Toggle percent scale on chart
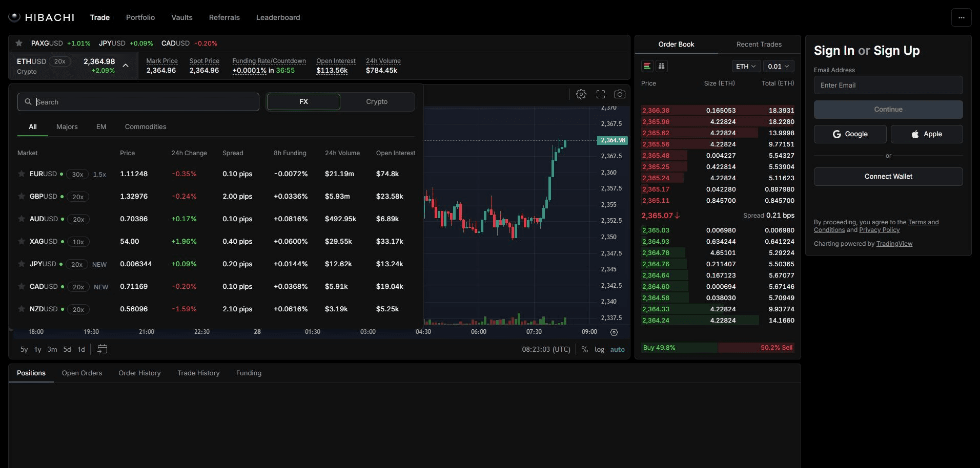Viewport: 980px width, 468px height. 584,349
